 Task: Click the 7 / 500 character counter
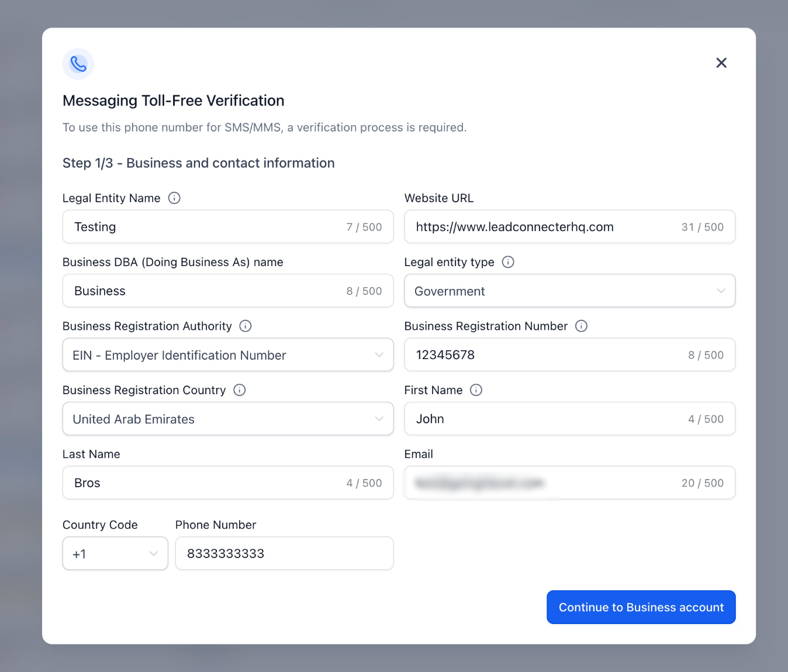pyautogui.click(x=364, y=227)
